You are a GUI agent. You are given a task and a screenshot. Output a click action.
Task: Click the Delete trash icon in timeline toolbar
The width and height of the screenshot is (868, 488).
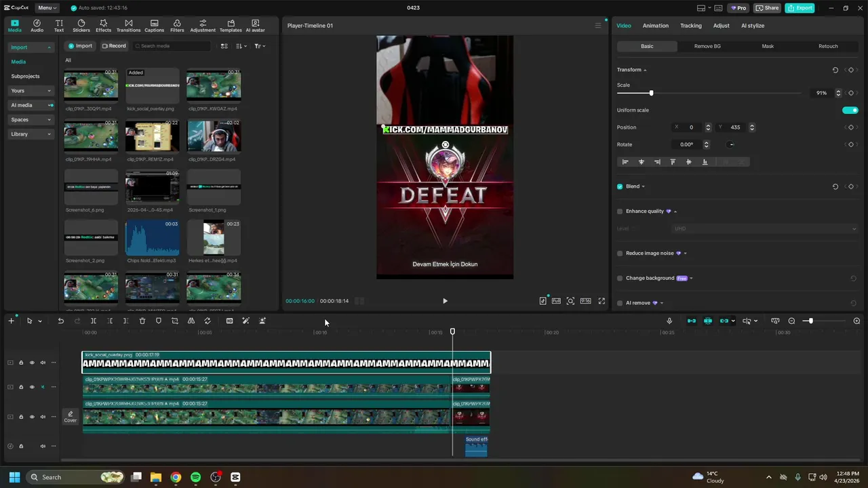click(x=142, y=321)
